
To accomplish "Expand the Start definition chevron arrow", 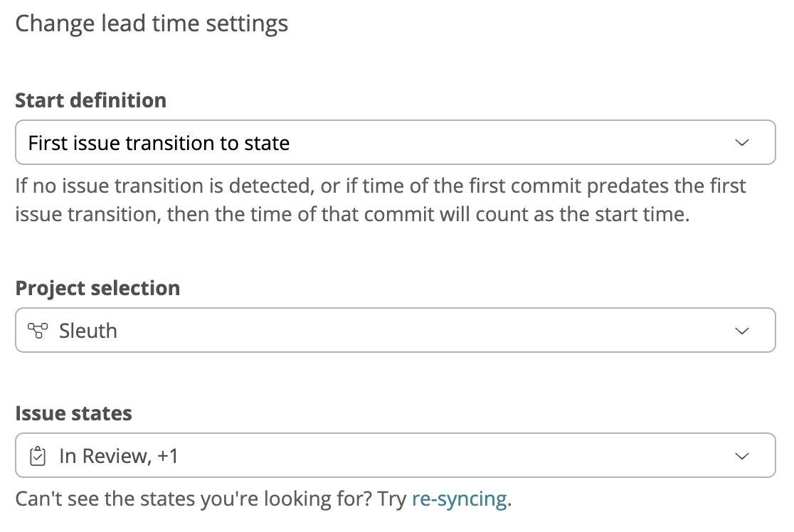I will 742,143.
